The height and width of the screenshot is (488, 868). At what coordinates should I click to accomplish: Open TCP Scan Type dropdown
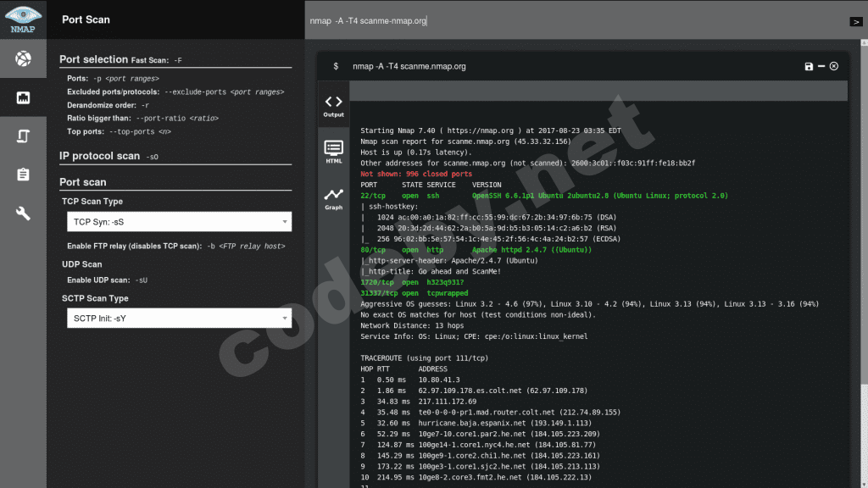(179, 222)
